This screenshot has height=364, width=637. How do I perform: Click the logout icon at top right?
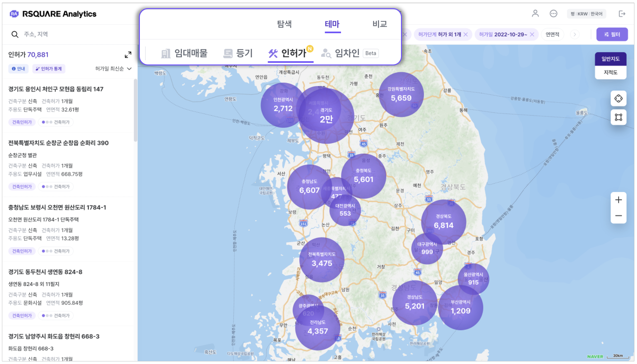[x=622, y=14]
